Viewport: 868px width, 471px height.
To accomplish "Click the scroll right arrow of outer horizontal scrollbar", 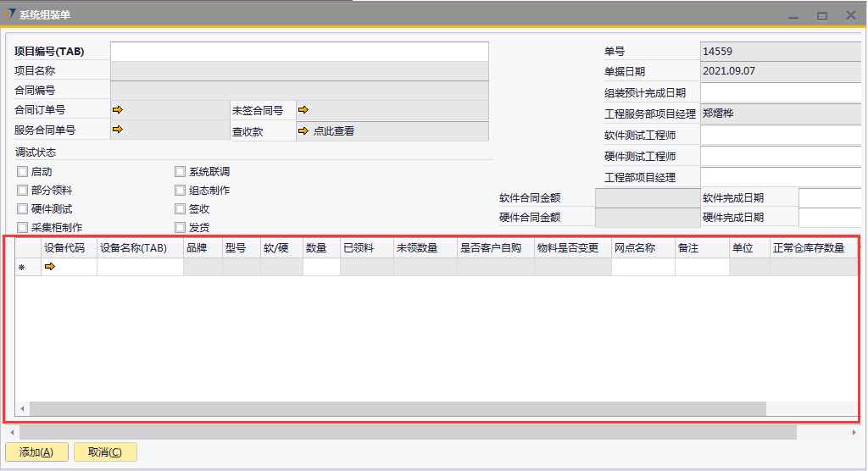I will pos(854,433).
